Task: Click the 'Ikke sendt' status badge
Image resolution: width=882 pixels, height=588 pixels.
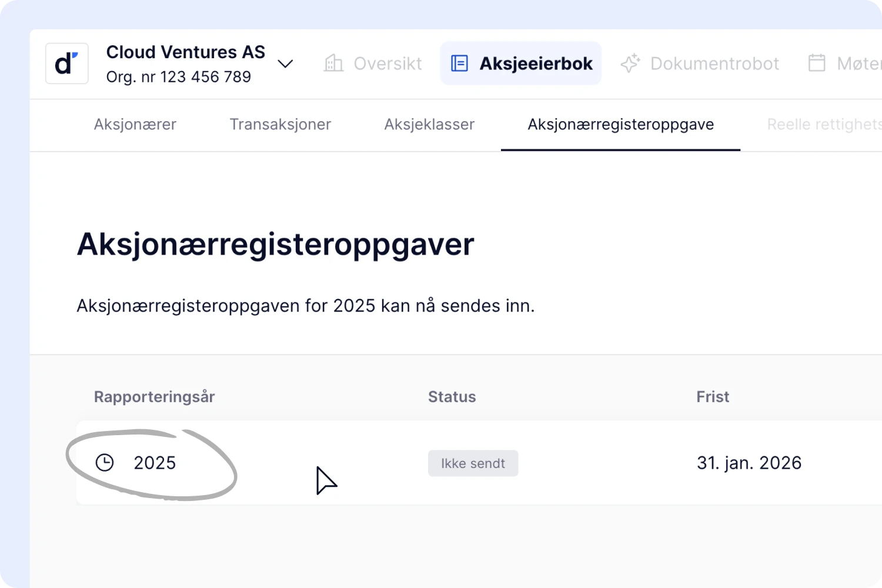Action: click(473, 463)
